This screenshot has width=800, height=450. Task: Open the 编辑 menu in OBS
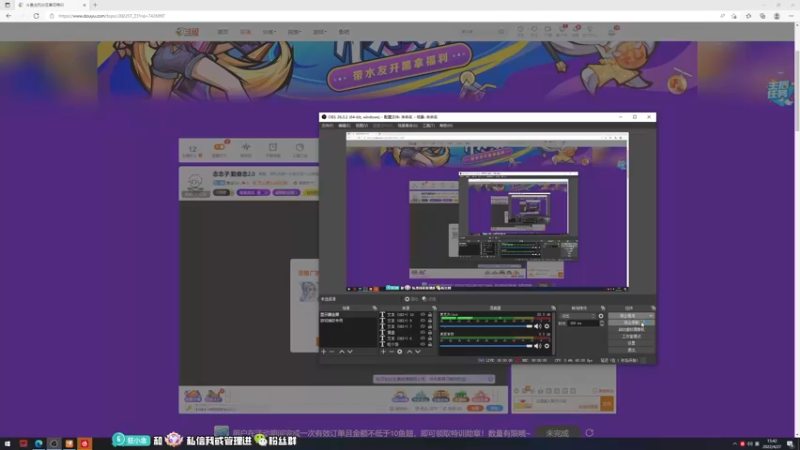click(x=344, y=126)
